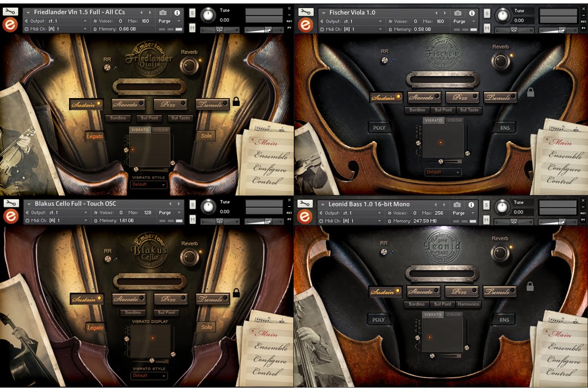Toggle Sordino on Friedlander Violin
588x392 pixels.
tap(118, 118)
